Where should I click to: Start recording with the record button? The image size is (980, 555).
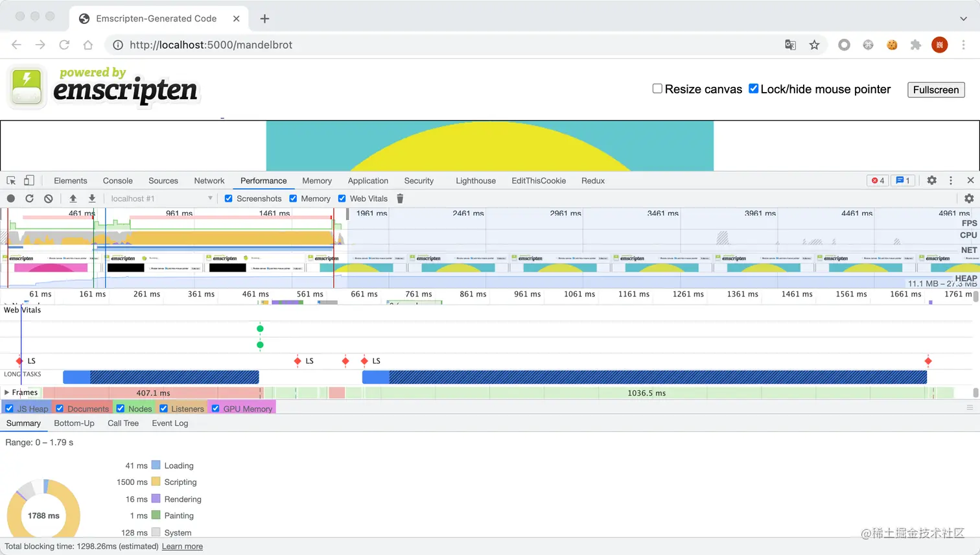pos(11,198)
